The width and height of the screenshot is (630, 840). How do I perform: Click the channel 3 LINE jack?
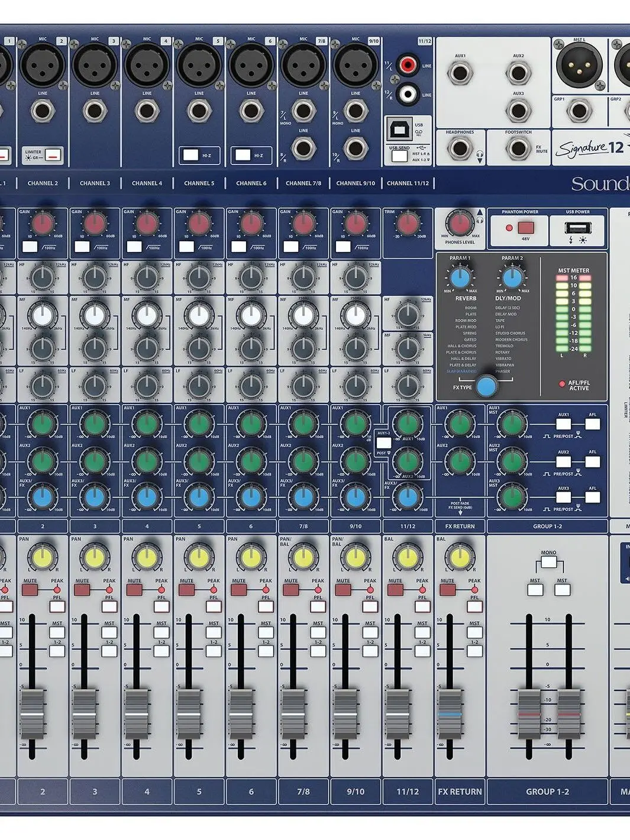[x=95, y=111]
